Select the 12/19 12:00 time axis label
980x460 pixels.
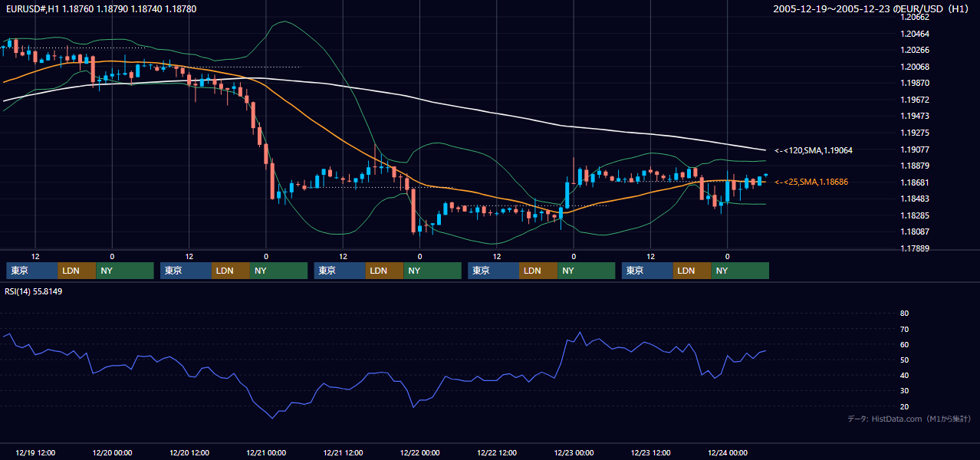35,452
